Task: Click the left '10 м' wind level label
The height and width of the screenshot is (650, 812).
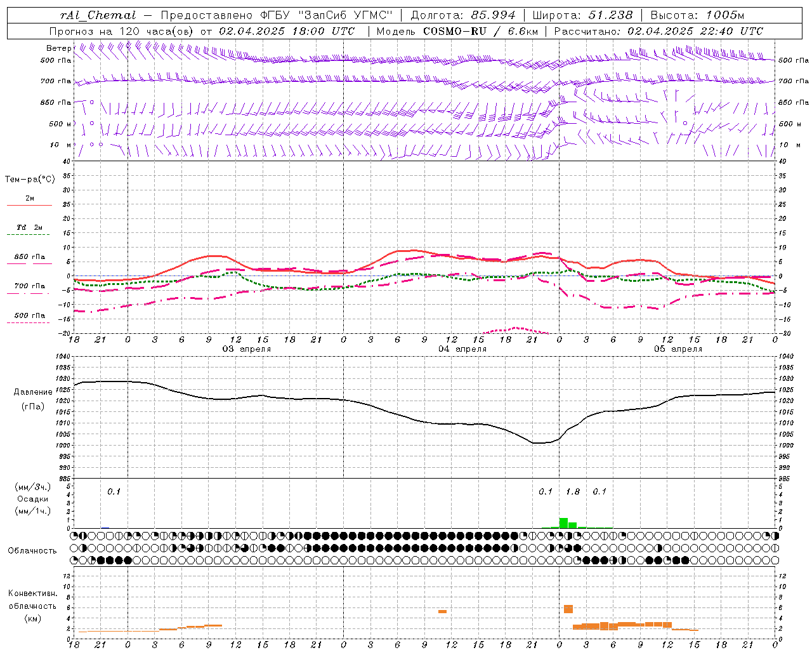Action: [62, 145]
